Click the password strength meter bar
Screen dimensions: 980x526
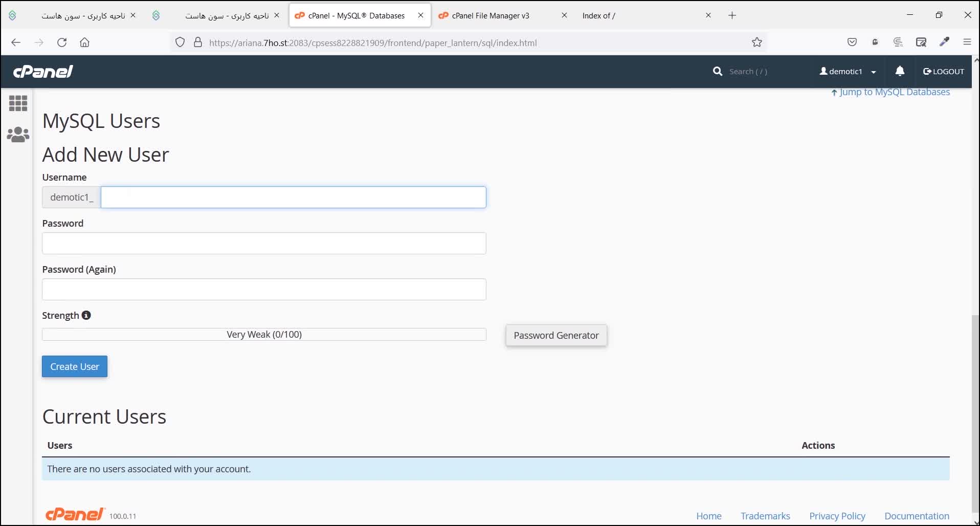(264, 335)
